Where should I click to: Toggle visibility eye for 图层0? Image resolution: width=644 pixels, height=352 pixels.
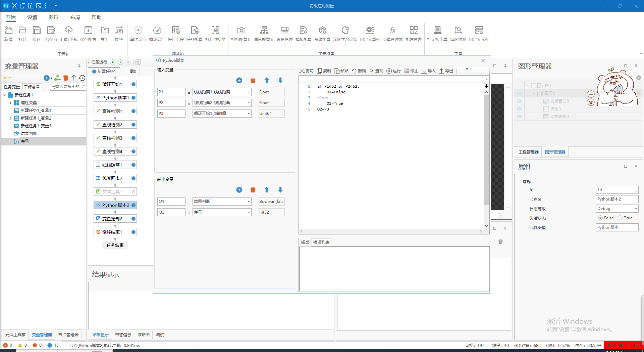point(519,93)
